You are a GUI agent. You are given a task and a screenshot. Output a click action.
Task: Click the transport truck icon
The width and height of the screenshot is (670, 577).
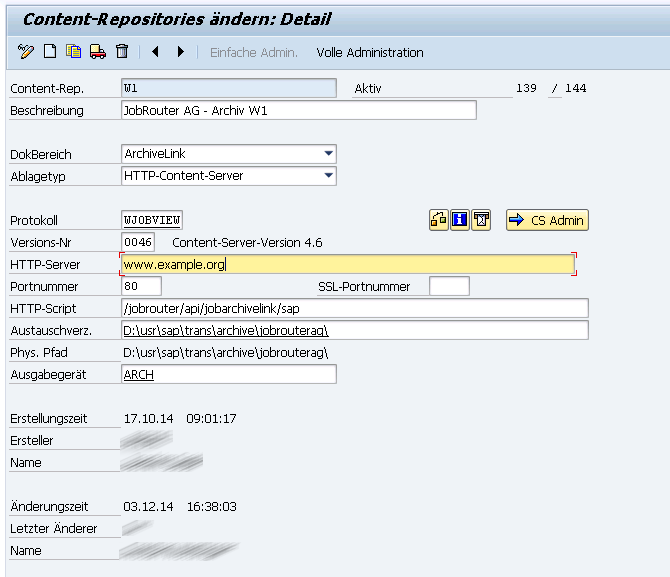tap(98, 52)
